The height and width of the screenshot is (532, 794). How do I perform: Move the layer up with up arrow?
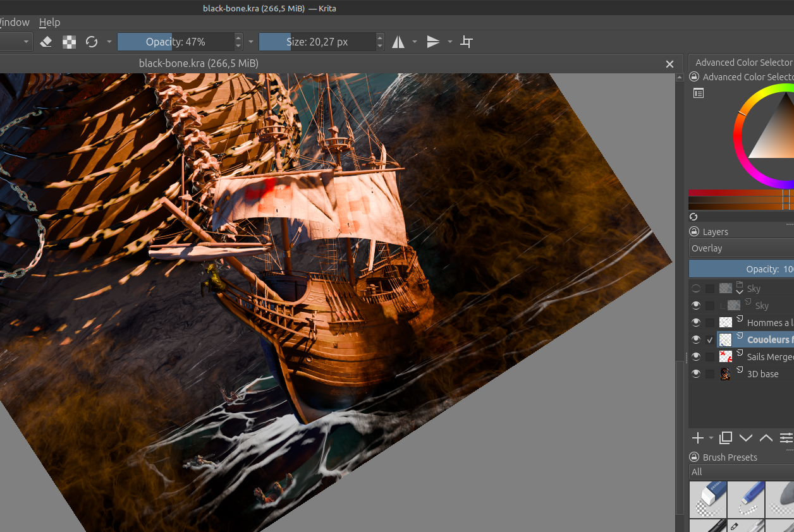tap(766, 438)
